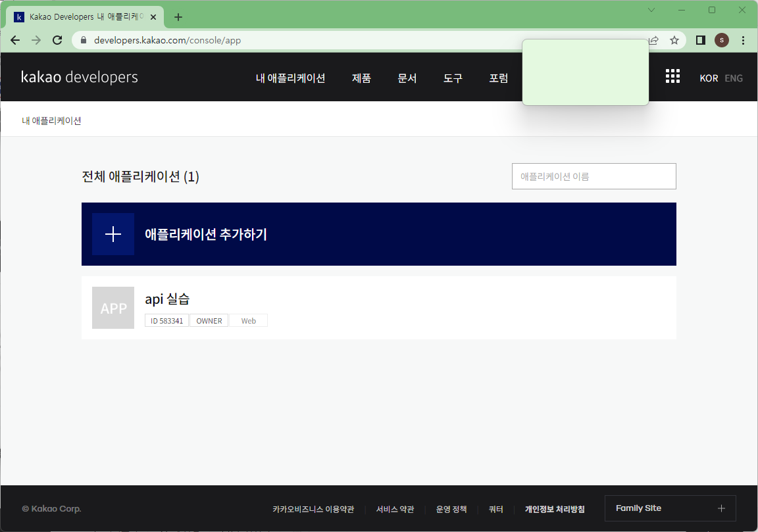Image resolution: width=758 pixels, height=532 pixels.
Task: Click the Web platform tag
Action: pos(249,321)
